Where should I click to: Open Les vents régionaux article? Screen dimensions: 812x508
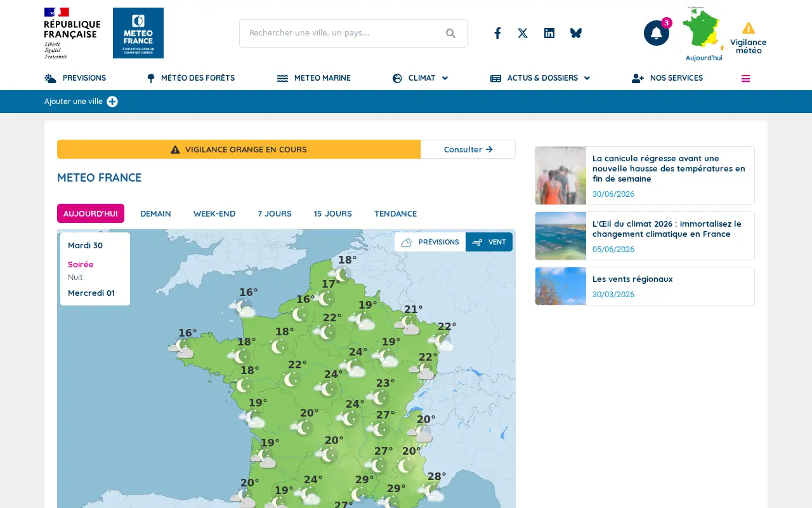pos(632,279)
